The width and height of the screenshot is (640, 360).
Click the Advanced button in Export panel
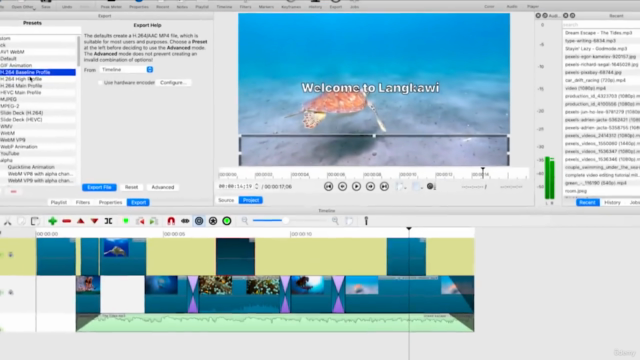pos(163,187)
